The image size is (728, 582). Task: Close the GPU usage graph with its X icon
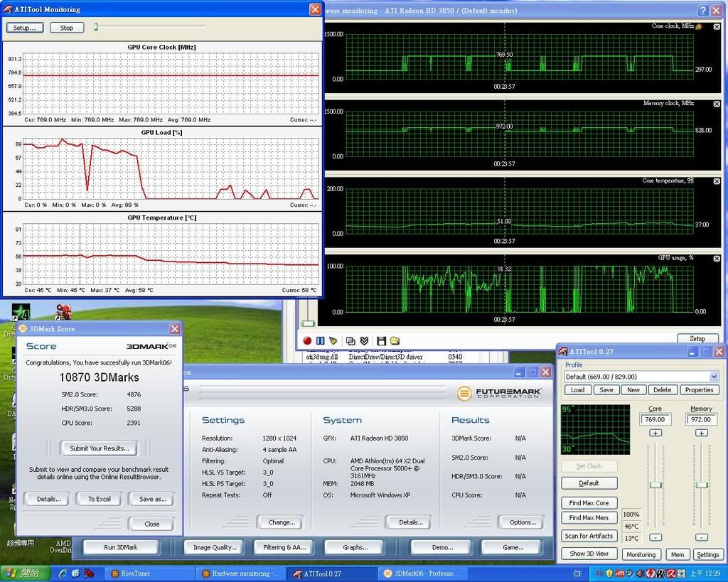pyautogui.click(x=717, y=259)
